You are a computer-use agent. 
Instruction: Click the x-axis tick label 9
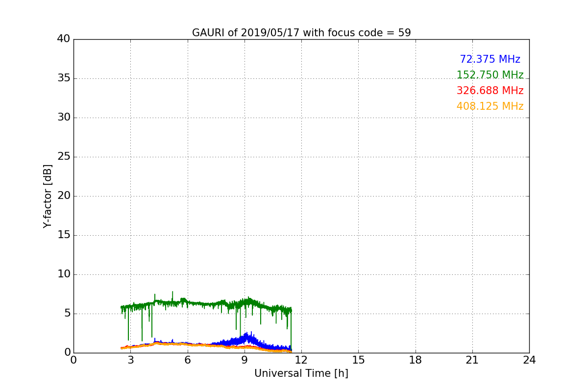point(245,360)
